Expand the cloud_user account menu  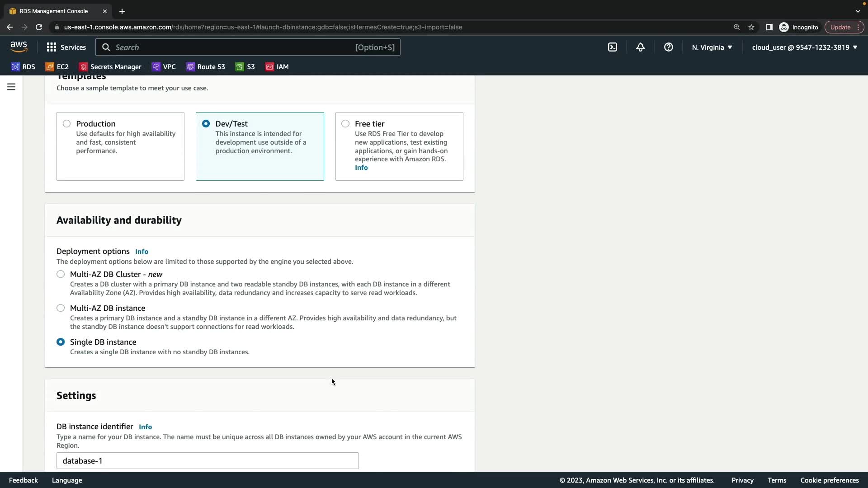pyautogui.click(x=804, y=47)
